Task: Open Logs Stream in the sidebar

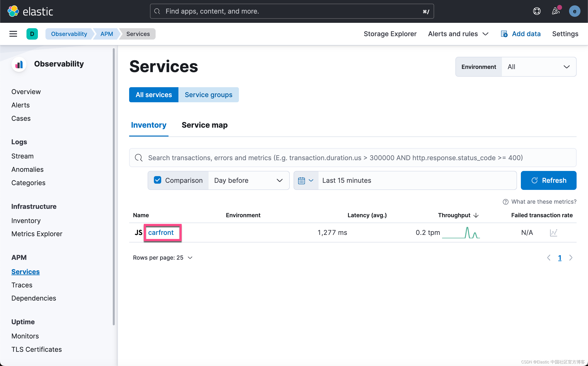Action: (22, 156)
